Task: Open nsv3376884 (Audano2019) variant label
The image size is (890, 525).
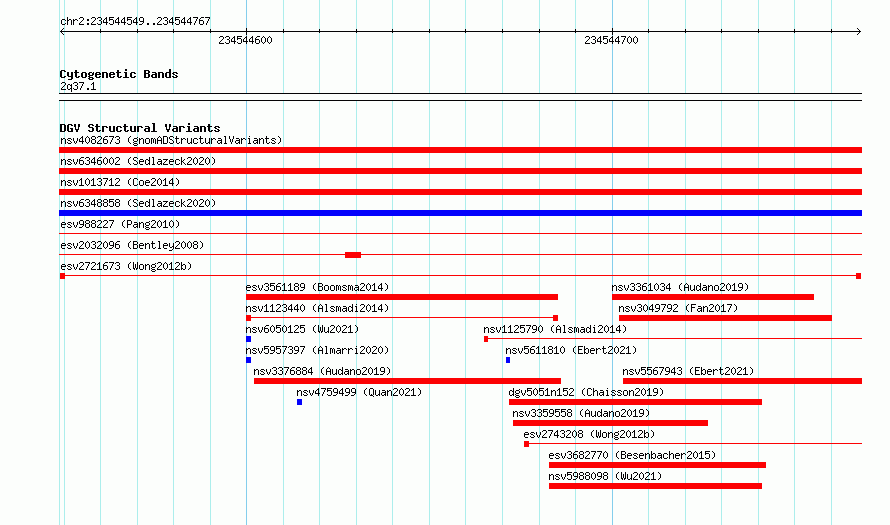Action: point(322,371)
